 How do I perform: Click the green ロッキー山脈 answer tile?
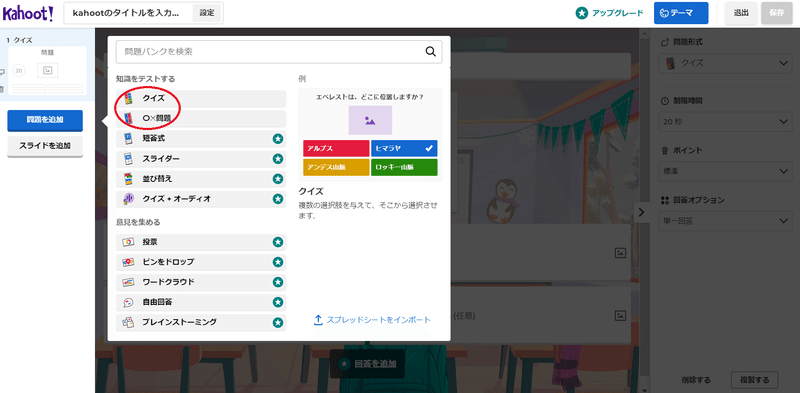pyautogui.click(x=404, y=167)
